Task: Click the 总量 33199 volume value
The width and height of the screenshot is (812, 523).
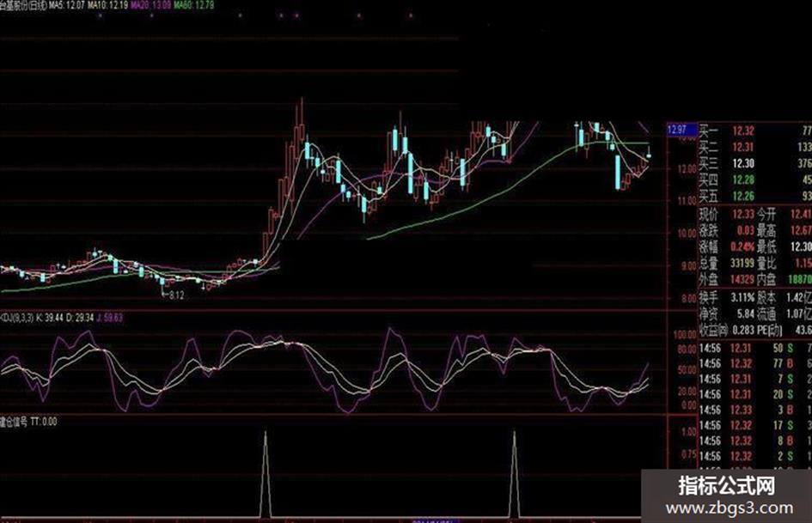Action: [x=742, y=263]
